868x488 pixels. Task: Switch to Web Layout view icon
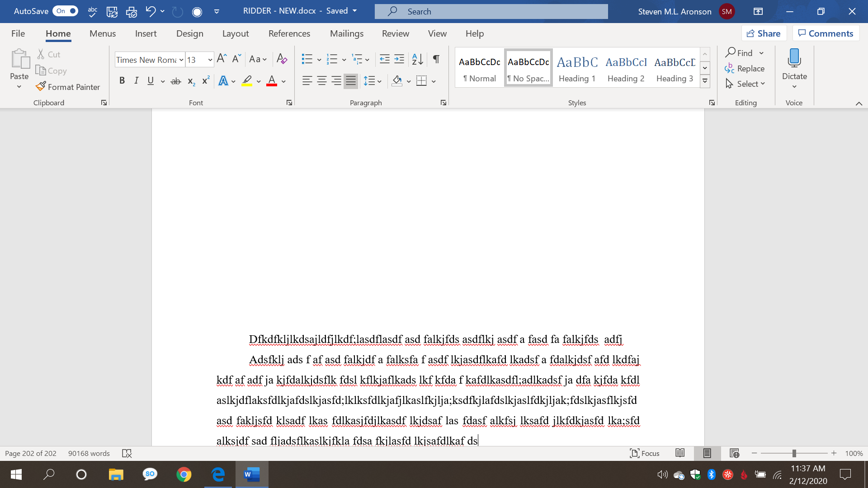[734, 453]
